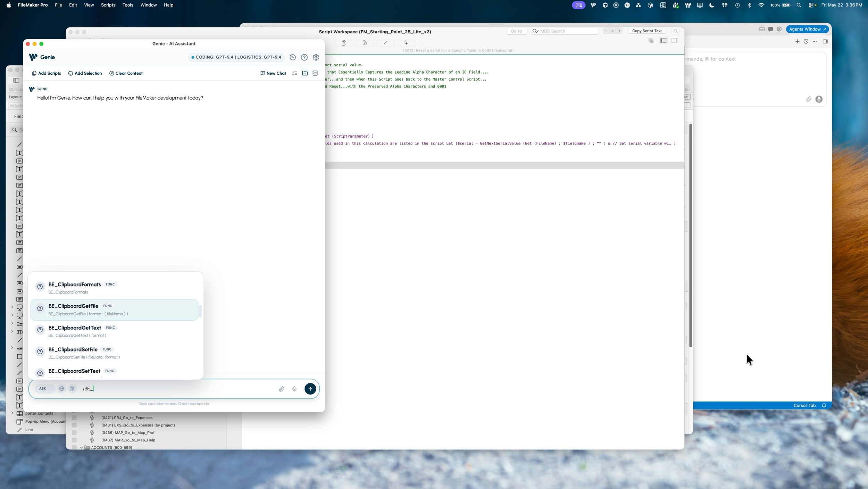Collapse the ACCOUNTS (500-599) folder
The width and height of the screenshot is (868, 489).
[81, 448]
